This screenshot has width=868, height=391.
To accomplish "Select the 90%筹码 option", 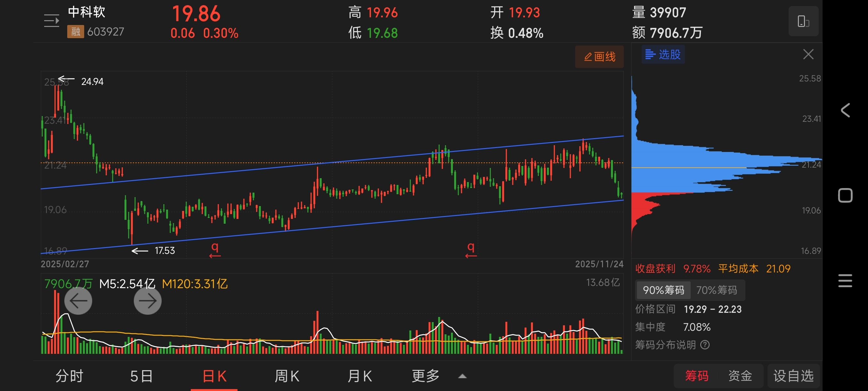I will pos(663,290).
